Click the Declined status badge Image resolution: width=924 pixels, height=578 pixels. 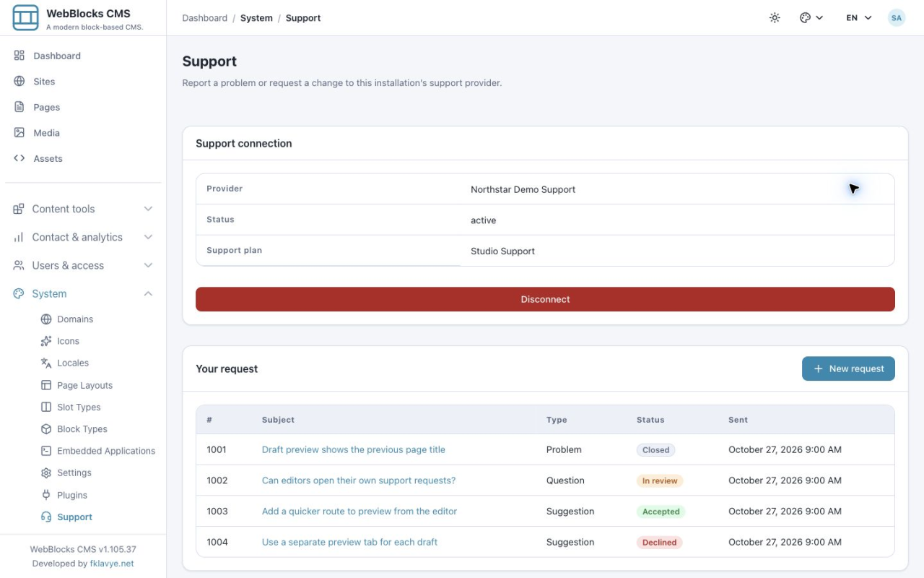click(x=659, y=542)
